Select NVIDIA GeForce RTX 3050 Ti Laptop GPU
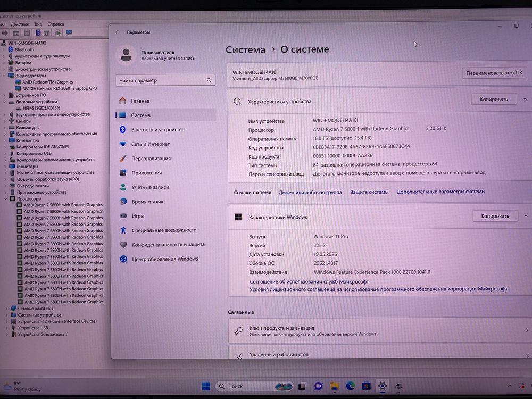The width and height of the screenshot is (532, 399). click(x=60, y=88)
